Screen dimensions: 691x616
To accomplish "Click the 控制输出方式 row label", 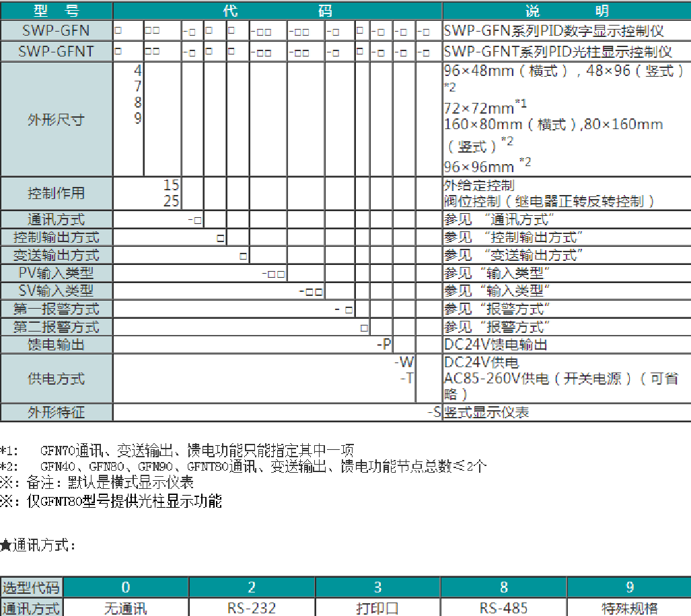I will [57, 237].
